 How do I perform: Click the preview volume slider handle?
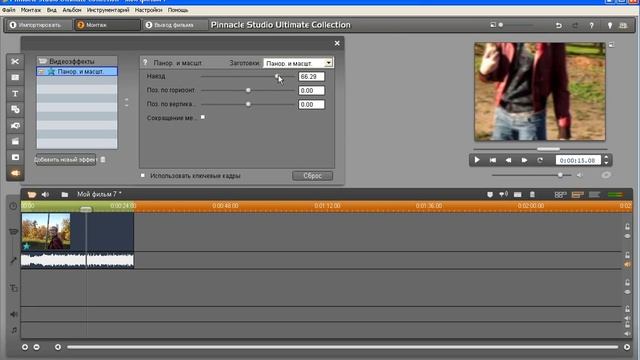[x=560, y=175]
